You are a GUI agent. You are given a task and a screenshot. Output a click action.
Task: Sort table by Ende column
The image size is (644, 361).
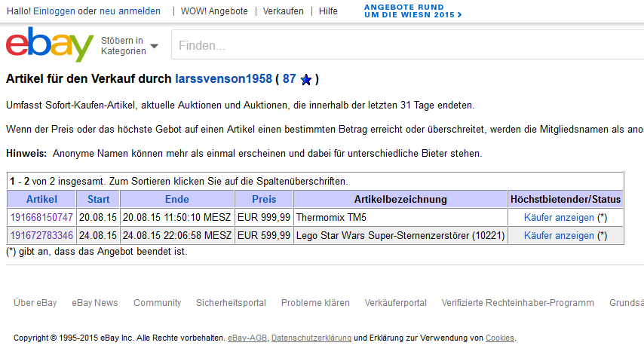tap(177, 199)
